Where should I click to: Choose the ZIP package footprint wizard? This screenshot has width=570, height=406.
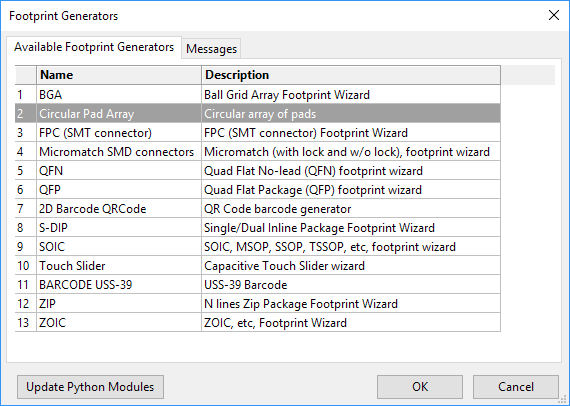coord(258,304)
